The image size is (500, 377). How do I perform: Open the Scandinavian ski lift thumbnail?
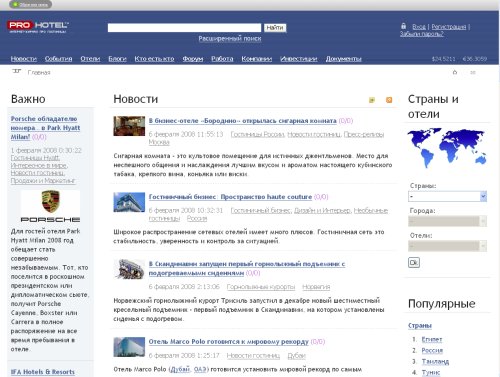(x=129, y=269)
